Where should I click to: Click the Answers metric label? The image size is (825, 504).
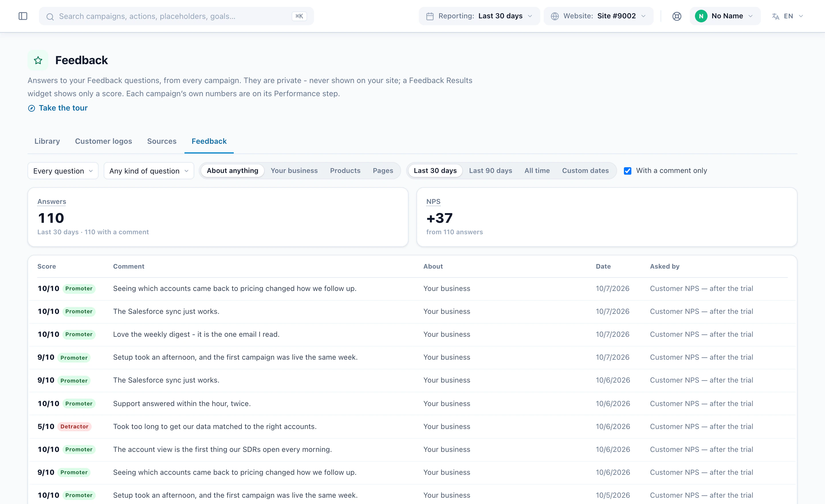[x=52, y=202]
